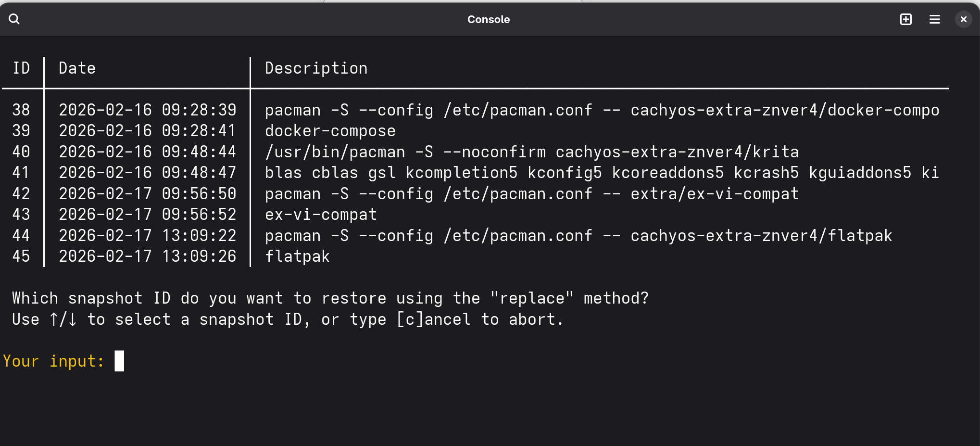980x446 pixels.
Task: Open the terminal search icon
Action: (14, 19)
